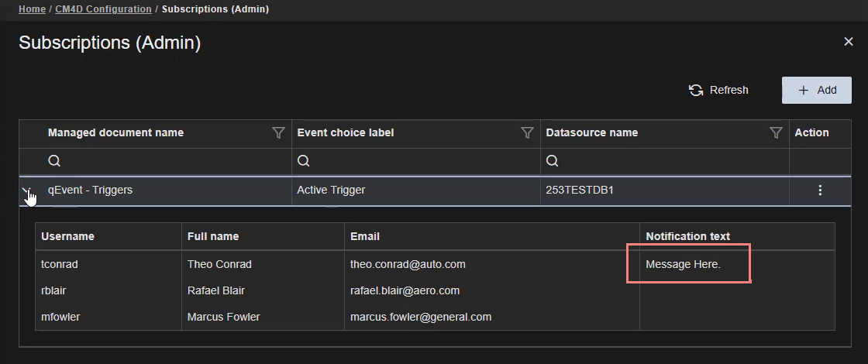The height and width of the screenshot is (364, 868).
Task: Click filter icon on Managed document name column
Action: click(x=278, y=133)
